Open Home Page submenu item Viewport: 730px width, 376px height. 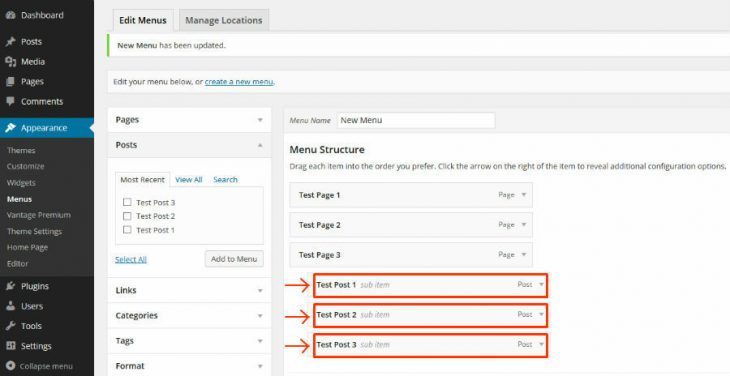[27, 248]
